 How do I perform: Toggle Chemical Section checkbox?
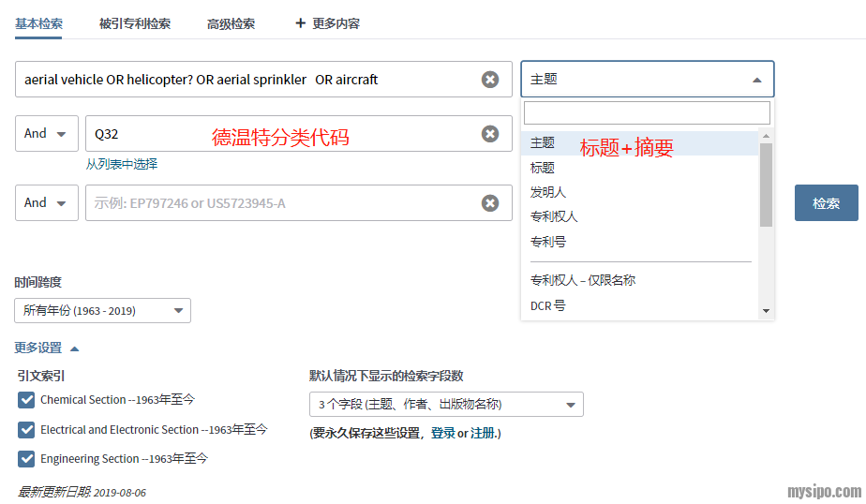26,400
